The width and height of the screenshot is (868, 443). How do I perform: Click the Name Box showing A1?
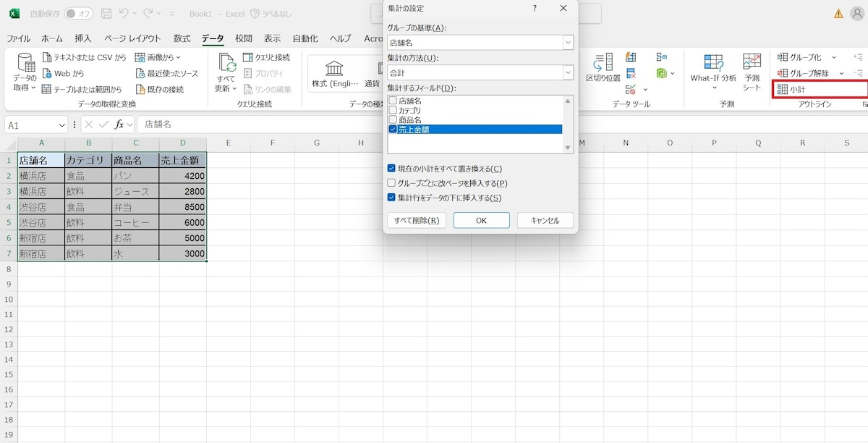(33, 125)
